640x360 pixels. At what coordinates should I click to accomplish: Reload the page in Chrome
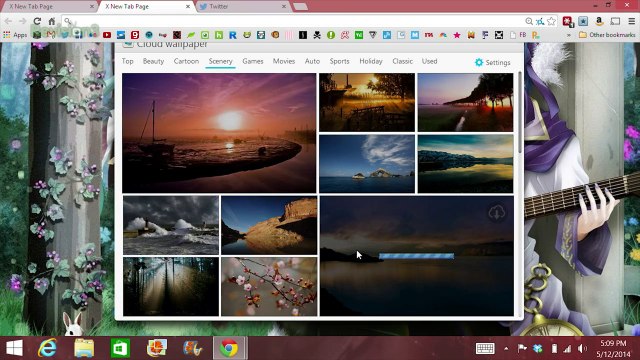[37, 21]
